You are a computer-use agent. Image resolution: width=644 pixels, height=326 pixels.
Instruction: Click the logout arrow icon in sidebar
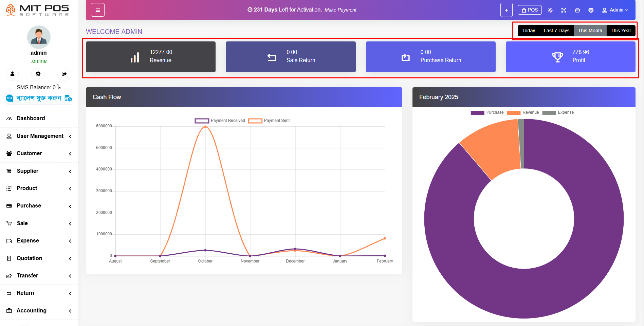(x=64, y=74)
